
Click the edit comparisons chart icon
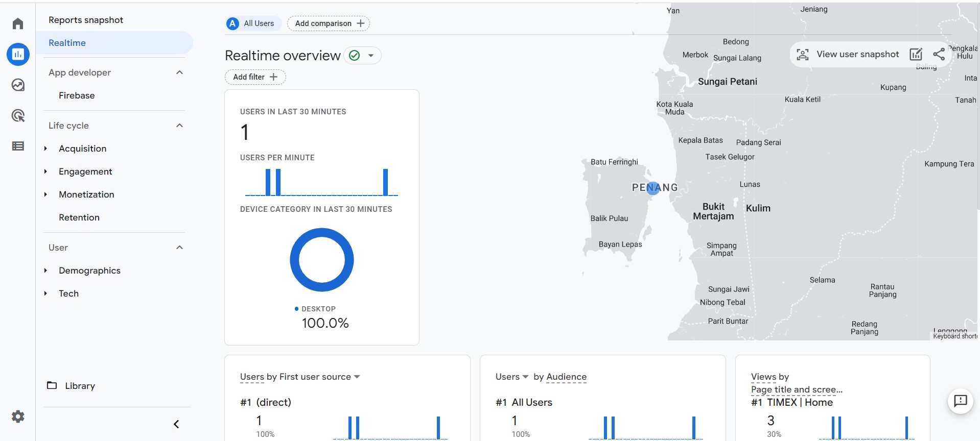(x=916, y=54)
